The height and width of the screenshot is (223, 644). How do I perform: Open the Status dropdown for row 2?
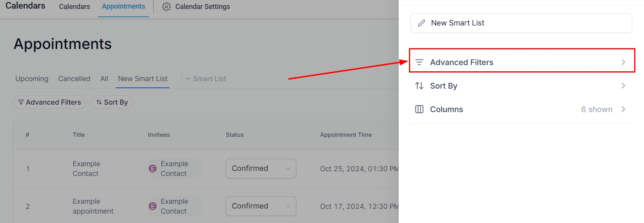pos(261,206)
